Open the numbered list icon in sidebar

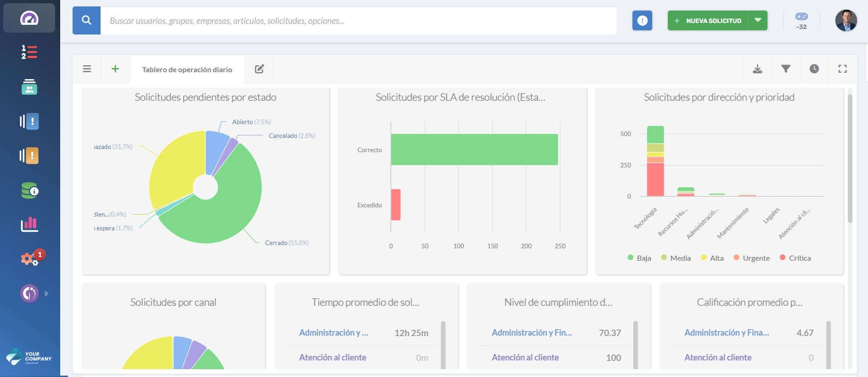(29, 52)
